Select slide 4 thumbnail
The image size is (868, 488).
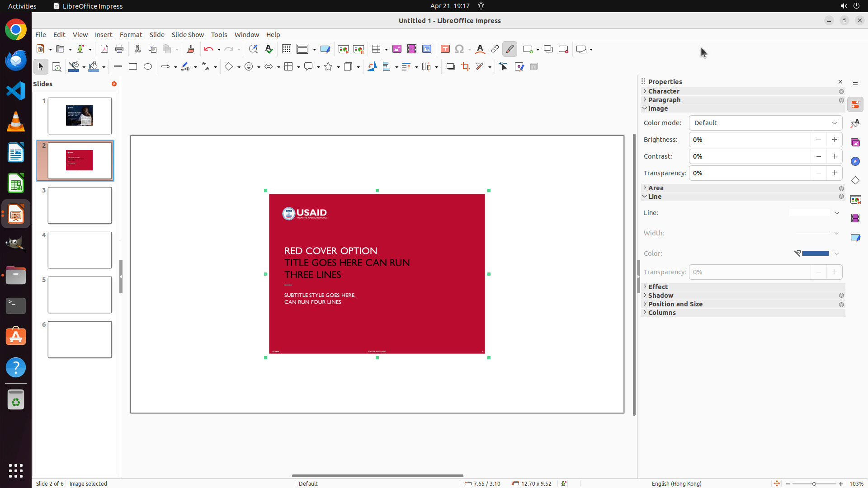pyautogui.click(x=80, y=250)
